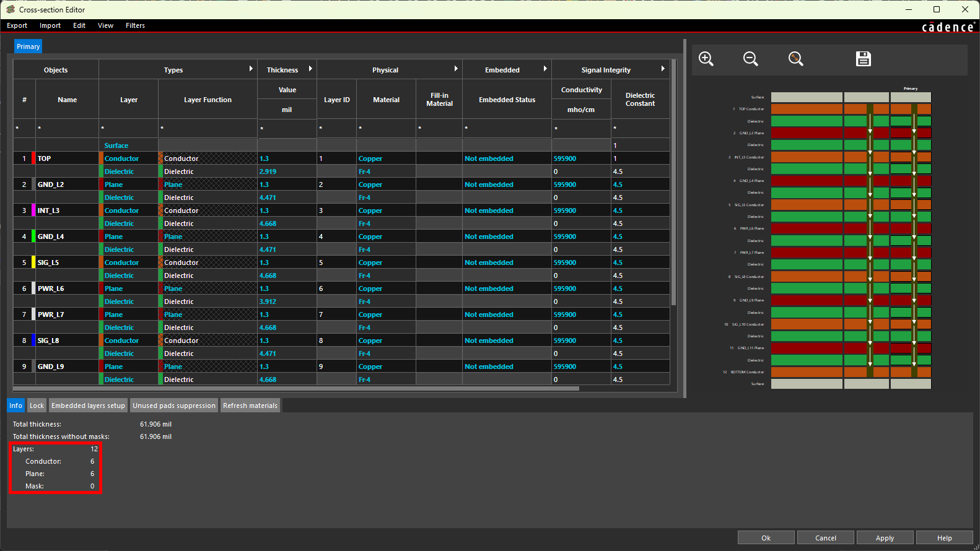Viewport: 980px width, 551px height.
Task: Click the Name column filter field
Action: (67, 128)
